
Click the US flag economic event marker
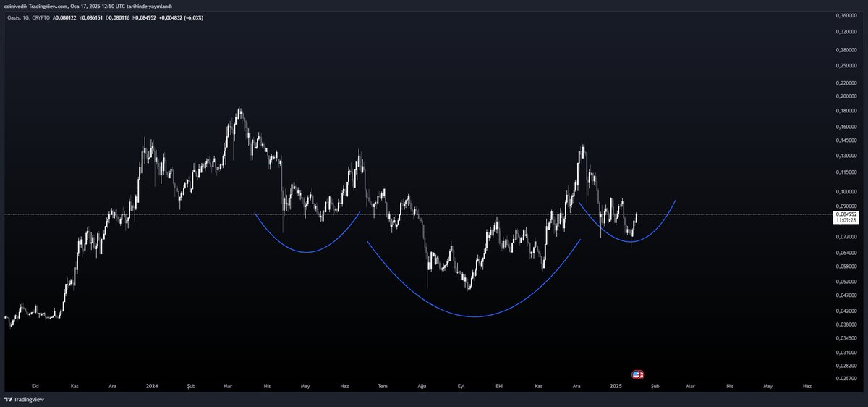click(637, 374)
